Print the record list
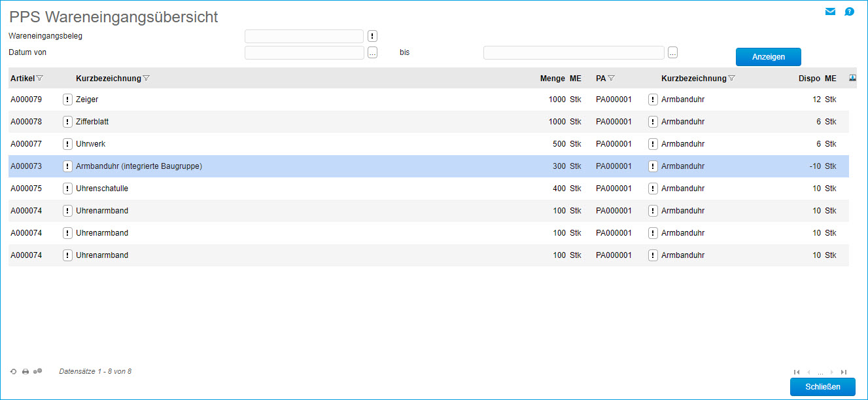 (26, 372)
